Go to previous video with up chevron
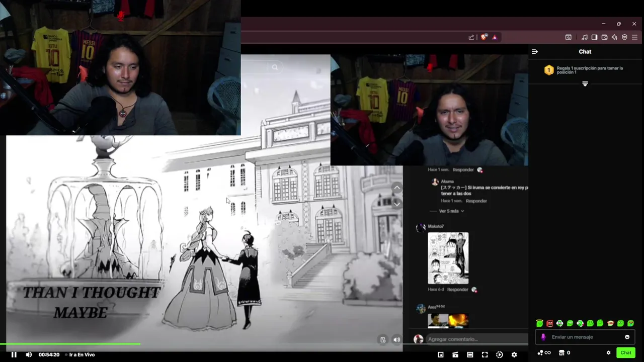This screenshot has height=362, width=644. (x=397, y=188)
